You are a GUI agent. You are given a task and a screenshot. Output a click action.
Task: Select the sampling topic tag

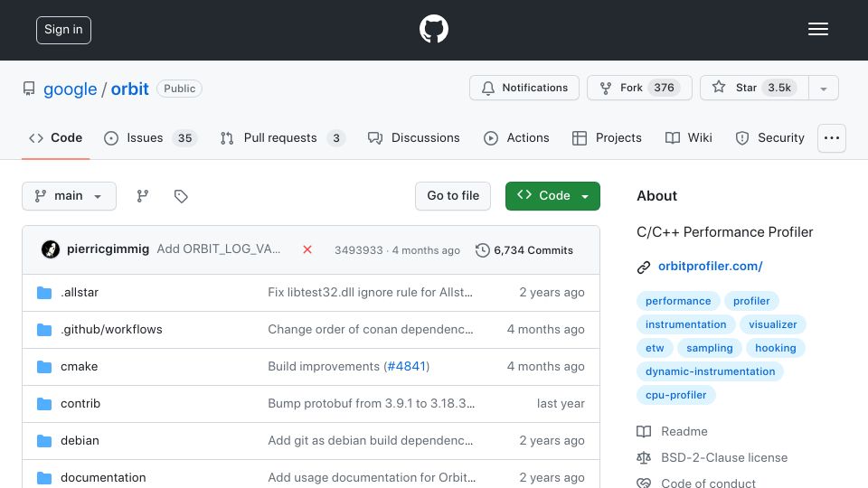pos(709,348)
